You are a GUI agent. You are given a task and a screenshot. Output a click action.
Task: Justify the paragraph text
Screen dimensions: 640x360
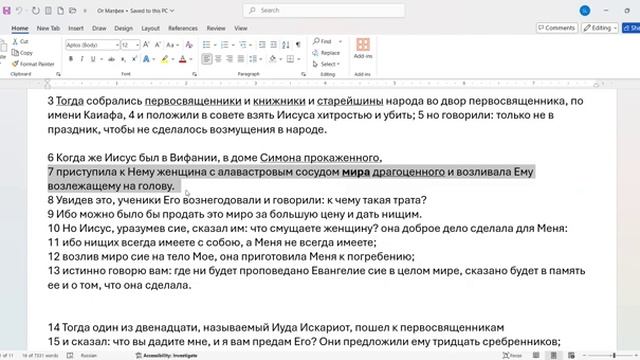pos(241,59)
